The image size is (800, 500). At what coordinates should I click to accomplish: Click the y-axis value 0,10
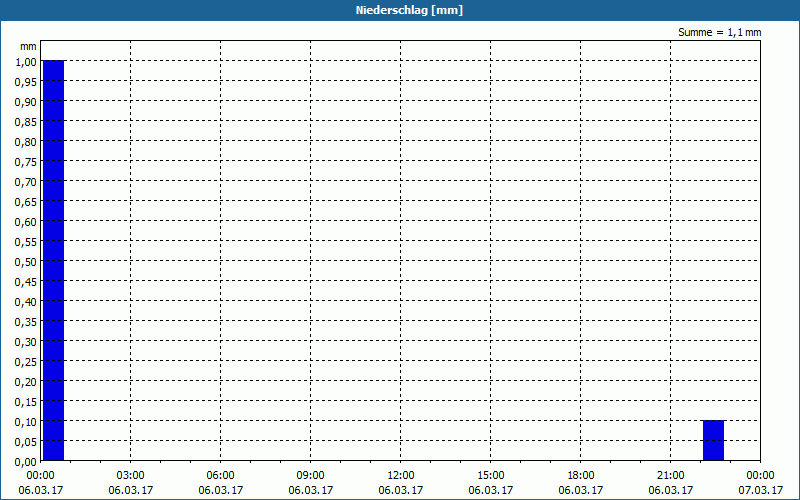26,422
